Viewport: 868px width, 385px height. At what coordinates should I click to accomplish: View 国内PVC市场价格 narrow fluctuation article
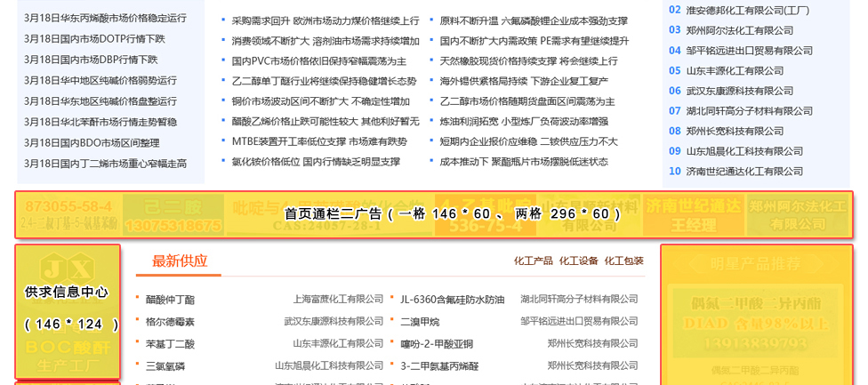[x=318, y=61]
